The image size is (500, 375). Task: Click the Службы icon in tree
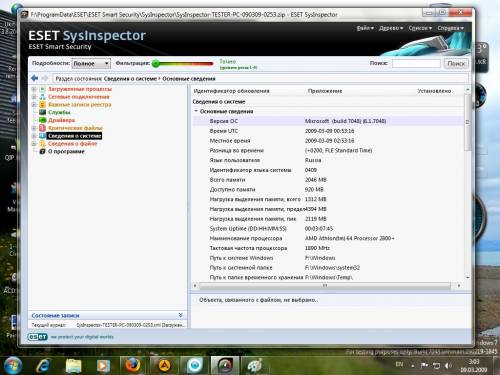point(42,112)
